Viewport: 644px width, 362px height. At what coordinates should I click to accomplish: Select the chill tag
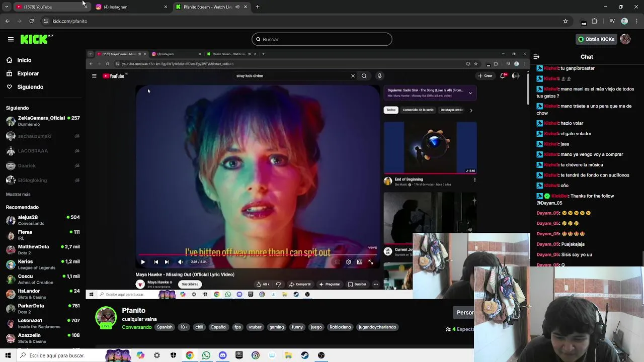pos(199,327)
